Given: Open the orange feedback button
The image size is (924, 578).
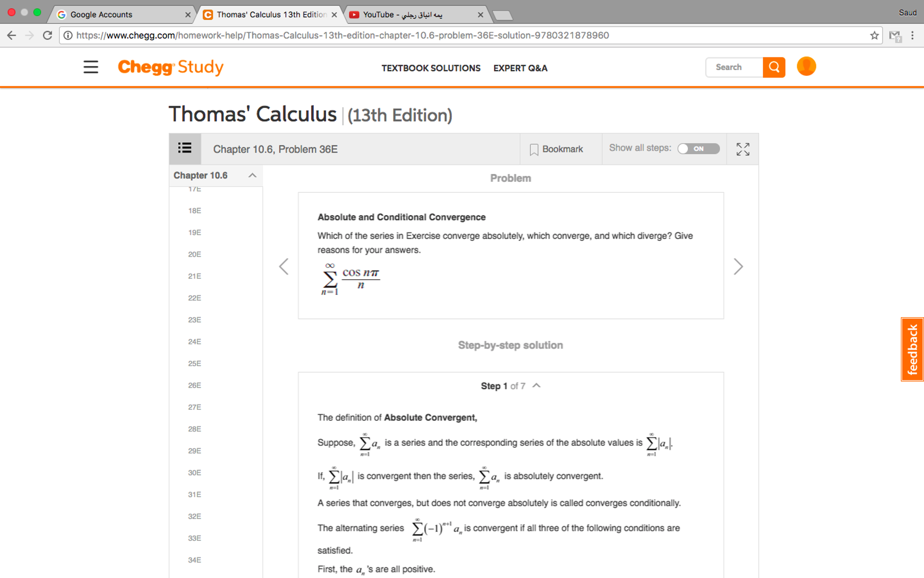Looking at the screenshot, I should click(913, 349).
